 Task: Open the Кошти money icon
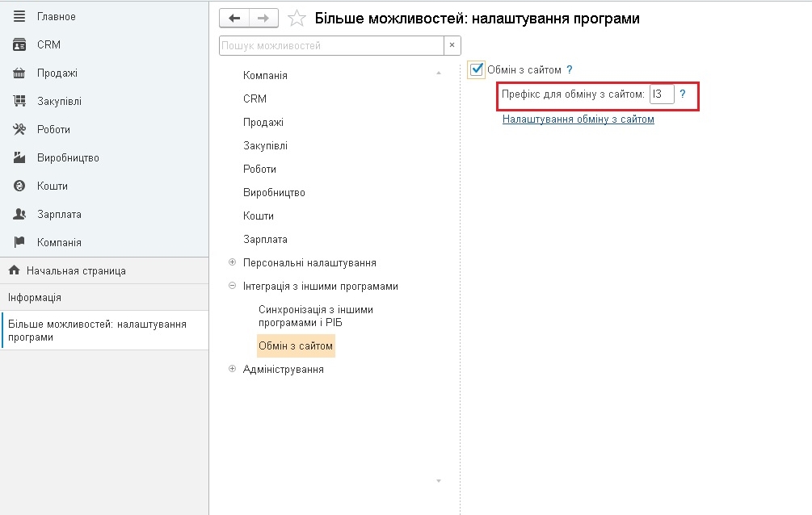[x=19, y=186]
